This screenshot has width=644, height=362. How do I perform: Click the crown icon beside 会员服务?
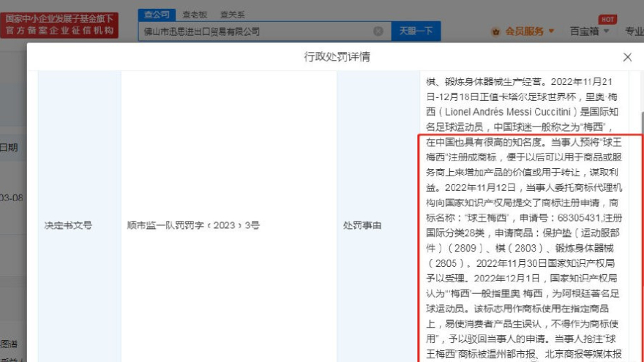pos(496,31)
